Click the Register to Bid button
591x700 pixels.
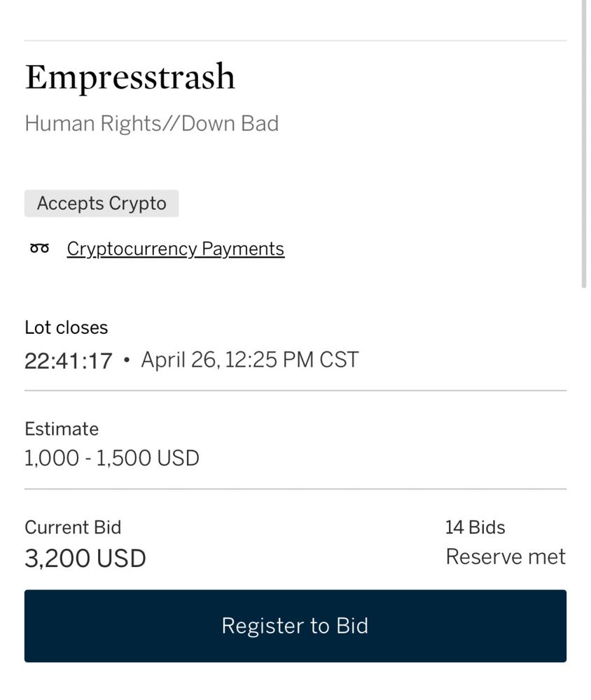tap(295, 626)
